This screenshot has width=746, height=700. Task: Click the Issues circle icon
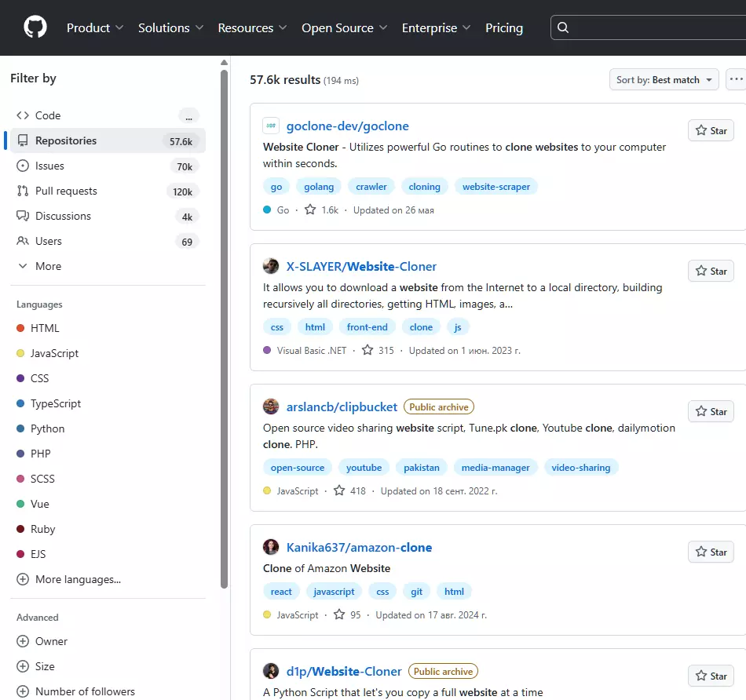[x=22, y=166]
